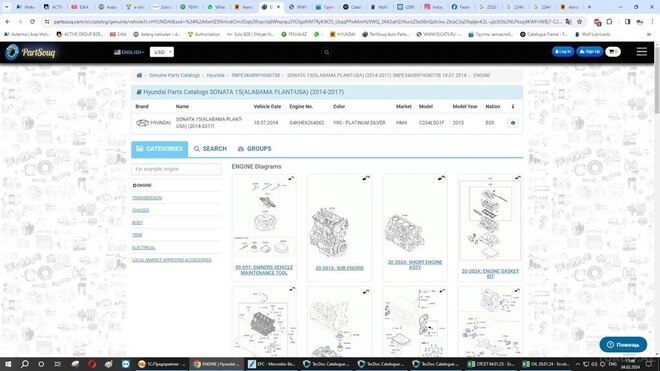Open 20-201A Sub Engine diagram link
This screenshot has width=660, height=371.
[x=339, y=268]
